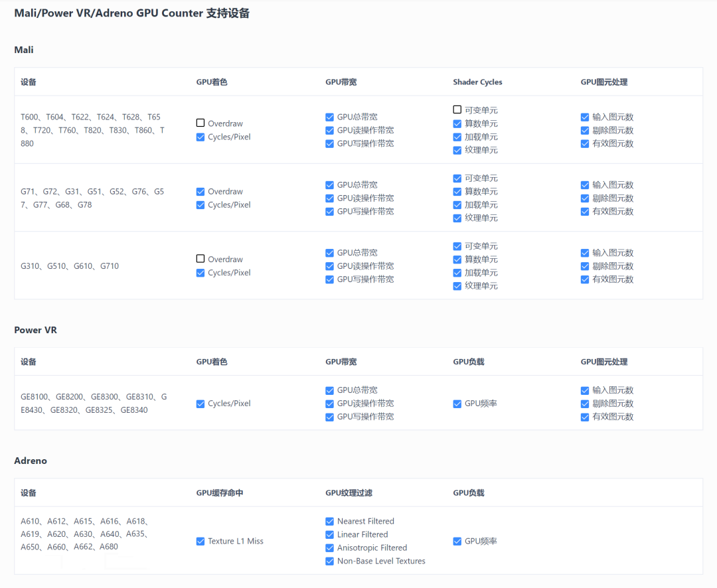717x588 pixels.
Task: Disable GPU写操作带宽 in the G71 row
Action: point(329,211)
